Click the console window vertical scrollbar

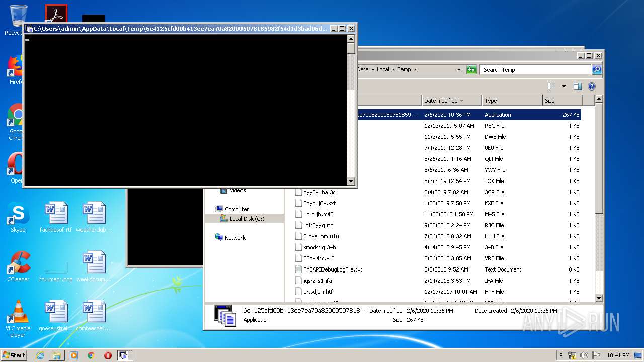[x=351, y=110]
